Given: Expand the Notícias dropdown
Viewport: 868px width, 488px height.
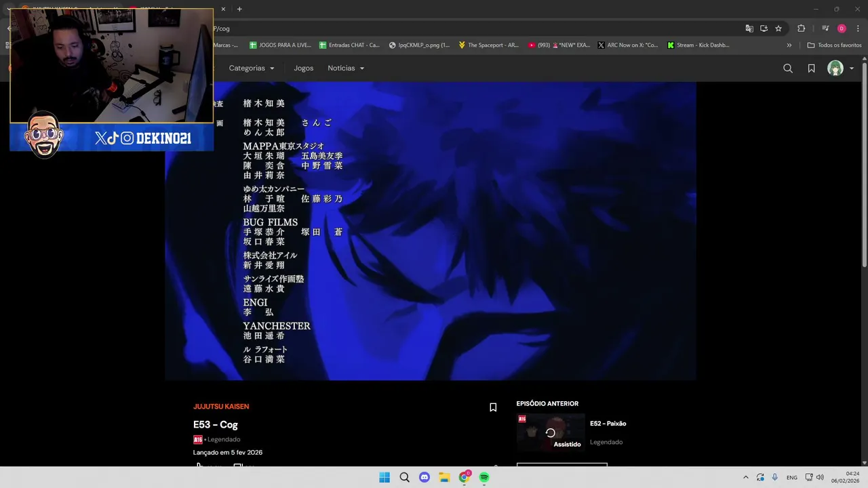Looking at the screenshot, I should tap(346, 68).
